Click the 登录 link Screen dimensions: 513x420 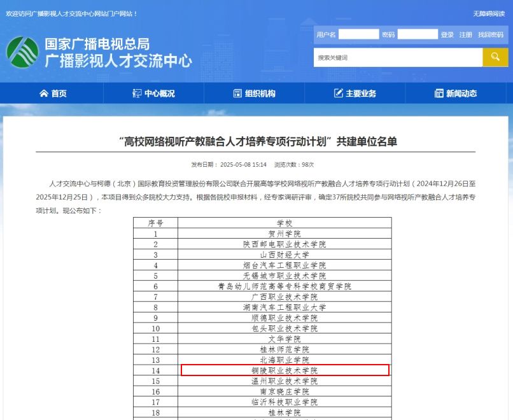(x=447, y=34)
